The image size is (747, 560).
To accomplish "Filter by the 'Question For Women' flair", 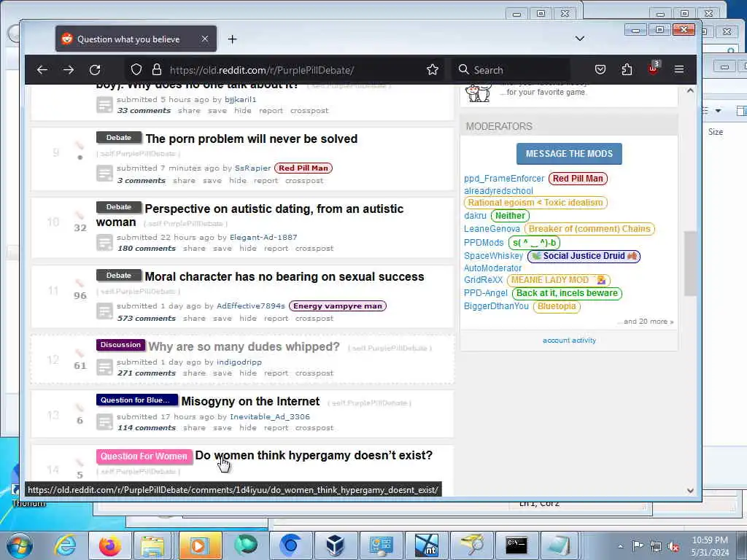I will (144, 456).
